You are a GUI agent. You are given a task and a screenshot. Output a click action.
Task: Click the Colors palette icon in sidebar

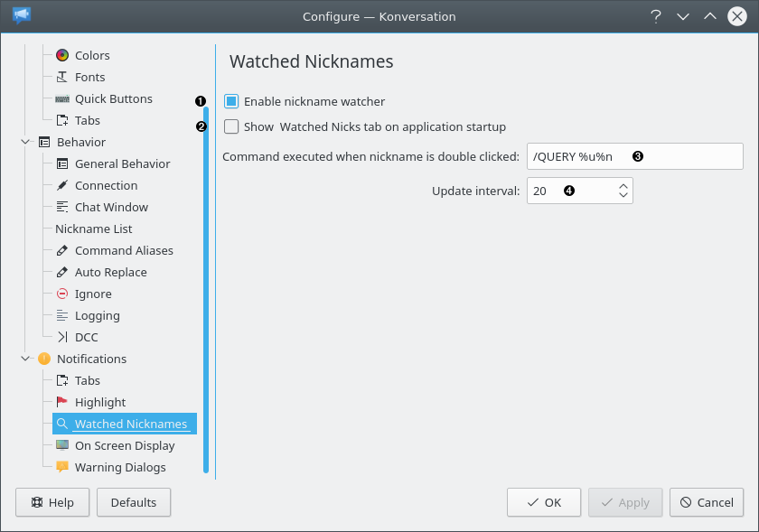[62, 55]
